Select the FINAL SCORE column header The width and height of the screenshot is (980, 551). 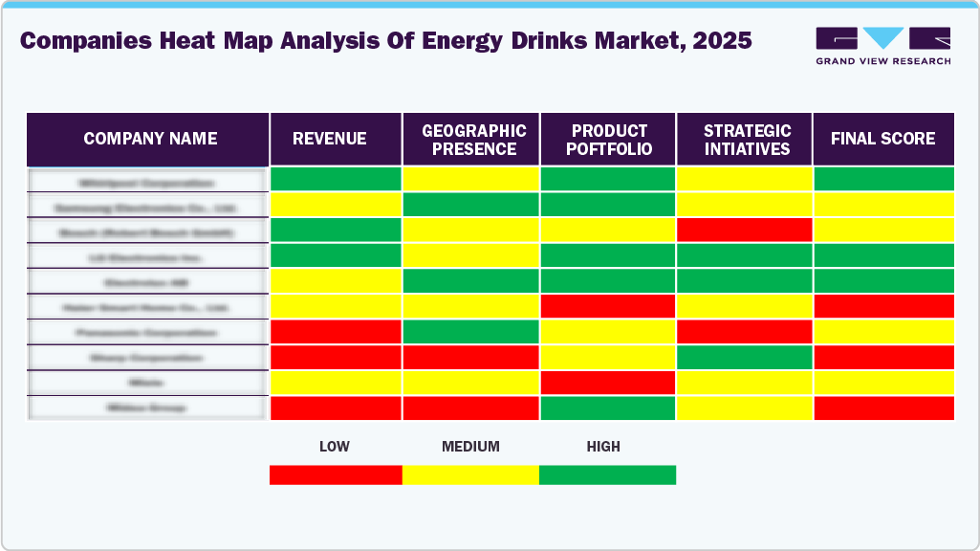click(883, 139)
